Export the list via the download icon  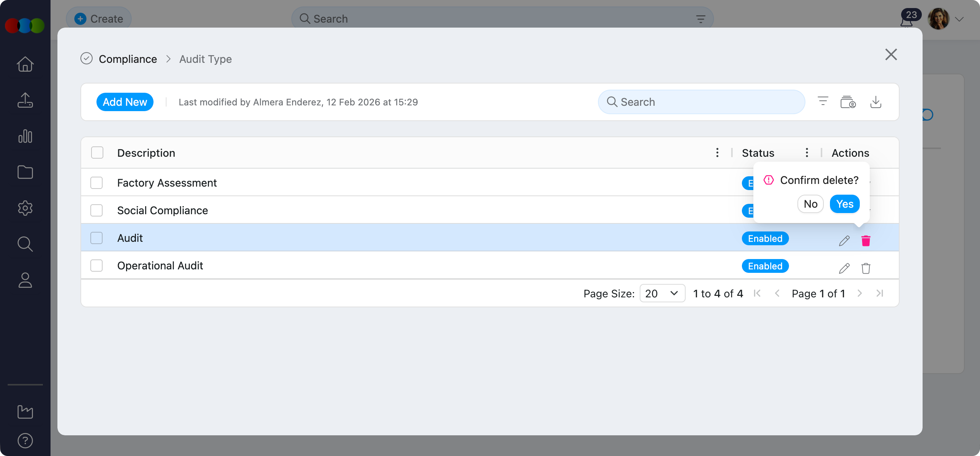coord(876,102)
